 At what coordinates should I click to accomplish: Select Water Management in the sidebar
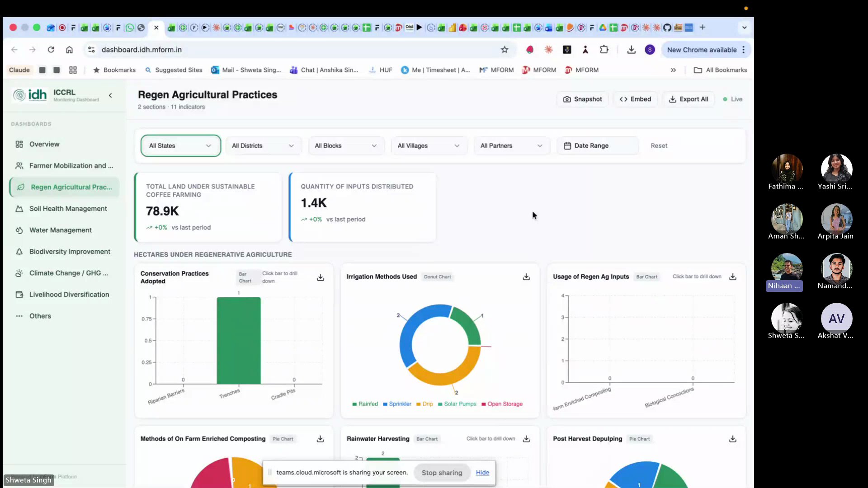point(59,230)
